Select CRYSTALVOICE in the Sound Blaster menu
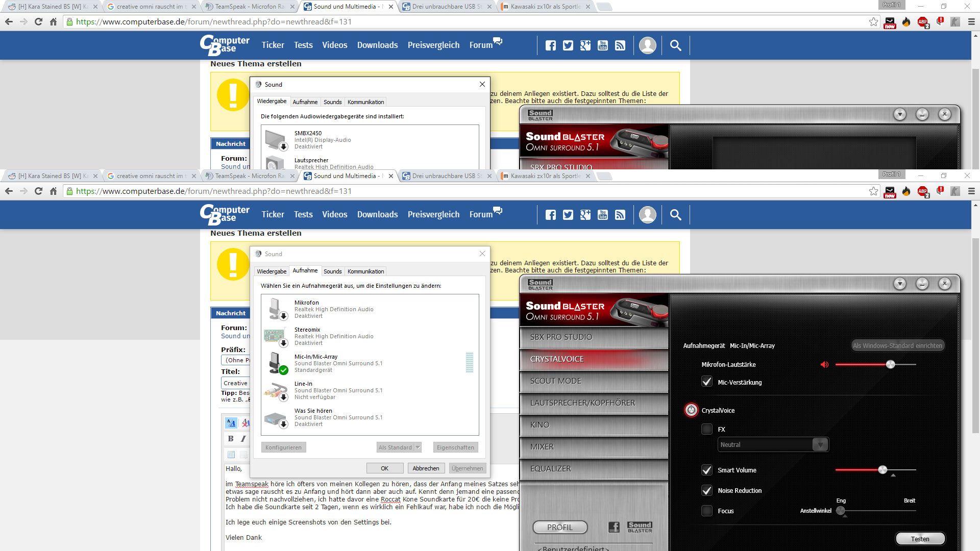This screenshot has height=551, width=980. click(x=594, y=359)
